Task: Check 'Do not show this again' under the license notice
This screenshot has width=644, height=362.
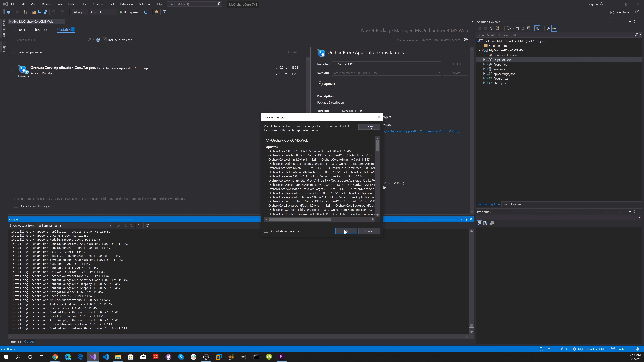Action: [x=16, y=206]
